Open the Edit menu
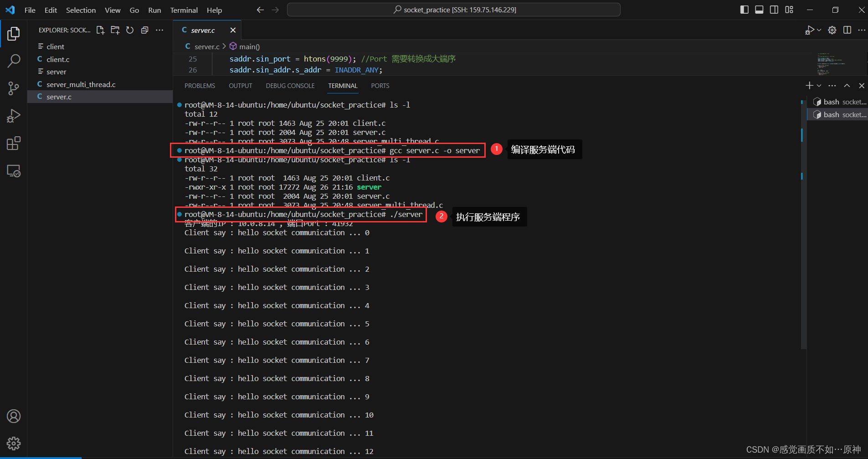Screen dimensions: 868x459 point(51,10)
